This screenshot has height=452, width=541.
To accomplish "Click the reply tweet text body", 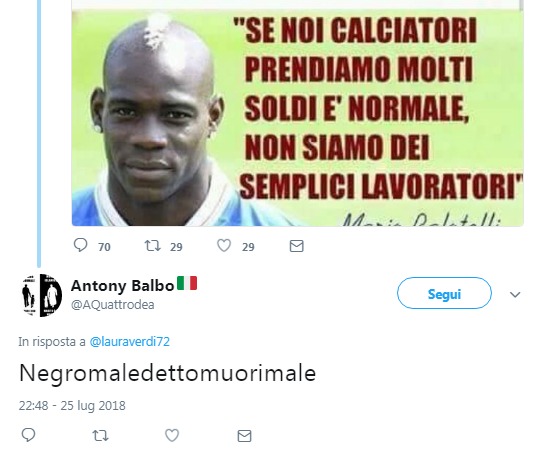I will (x=168, y=373).
